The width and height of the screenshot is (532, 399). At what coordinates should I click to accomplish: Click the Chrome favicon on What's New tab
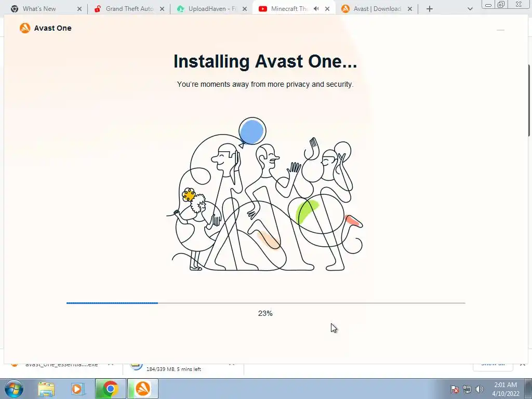[14, 9]
